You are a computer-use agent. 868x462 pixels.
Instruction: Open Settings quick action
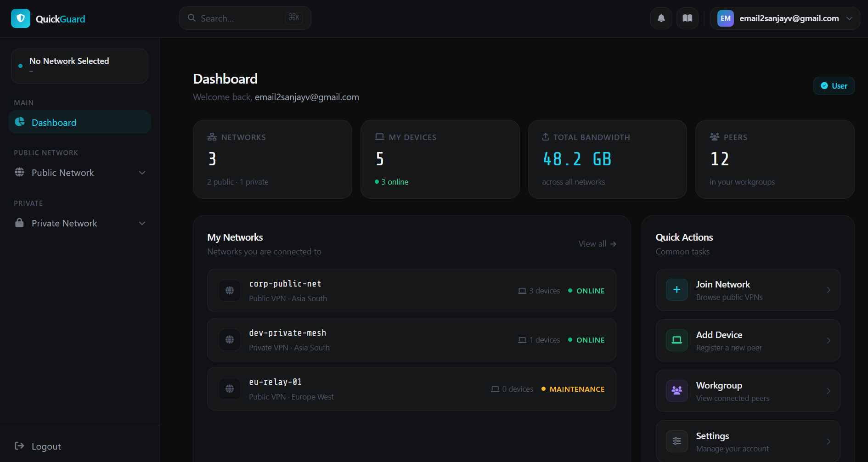pyautogui.click(x=748, y=441)
